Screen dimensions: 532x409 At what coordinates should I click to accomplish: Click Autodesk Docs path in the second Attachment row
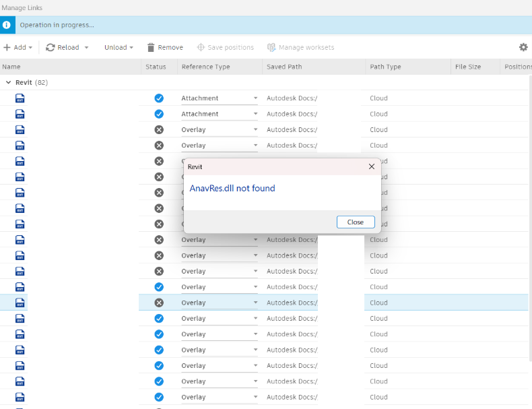click(292, 114)
